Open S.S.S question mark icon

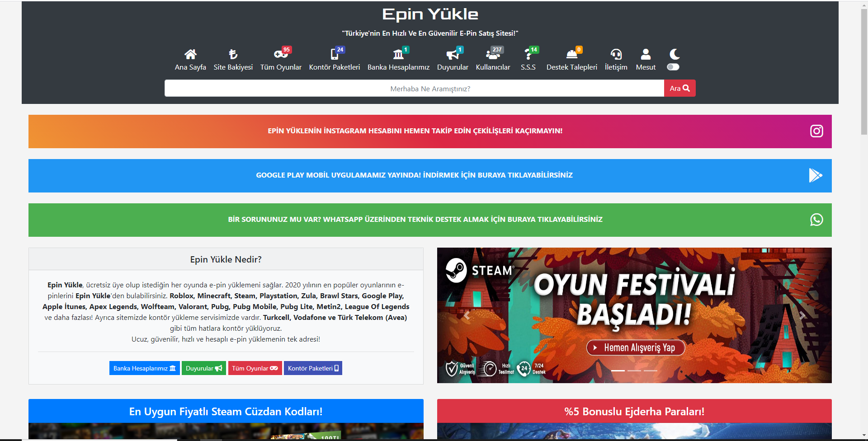click(x=528, y=54)
